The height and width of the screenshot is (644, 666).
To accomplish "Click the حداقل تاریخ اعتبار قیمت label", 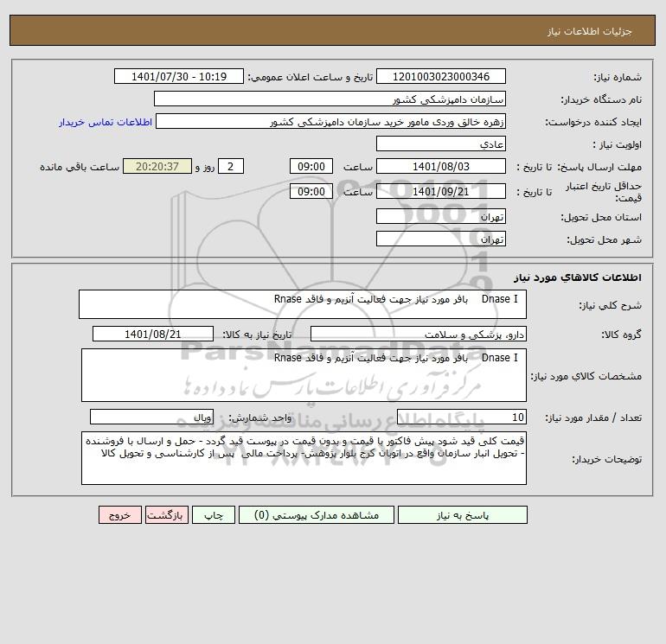I will (604, 192).
